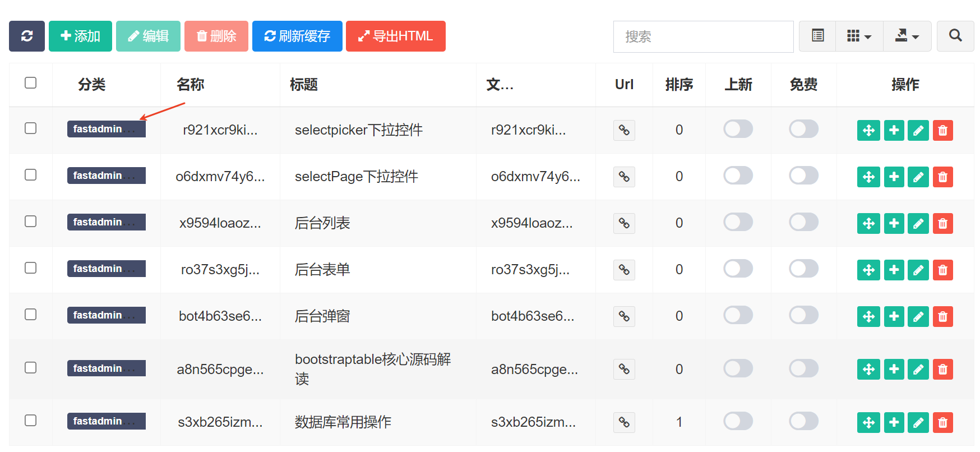Viewport: 980px width, 452px height.
Task: Click the green 添加 button
Action: click(80, 36)
